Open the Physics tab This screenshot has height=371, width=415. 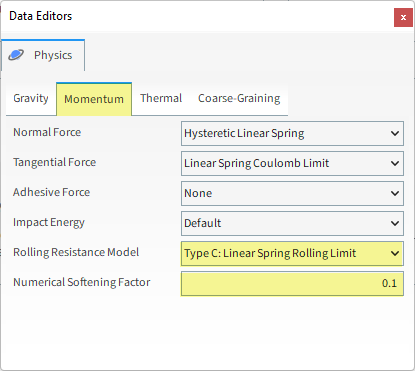coord(43,55)
